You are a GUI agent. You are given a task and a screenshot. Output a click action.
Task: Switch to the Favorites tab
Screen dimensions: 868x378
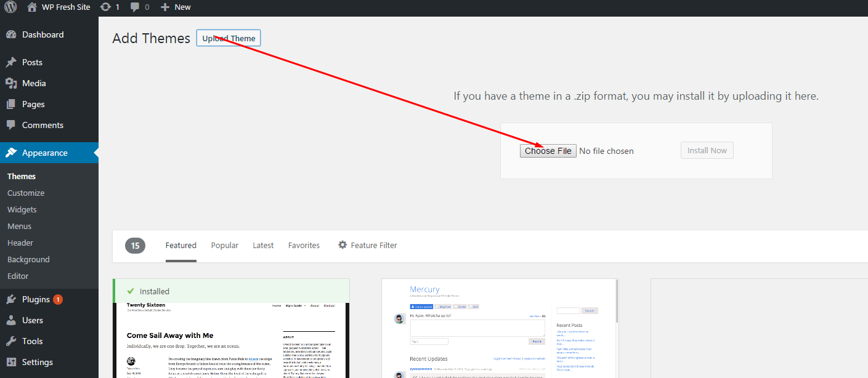304,246
